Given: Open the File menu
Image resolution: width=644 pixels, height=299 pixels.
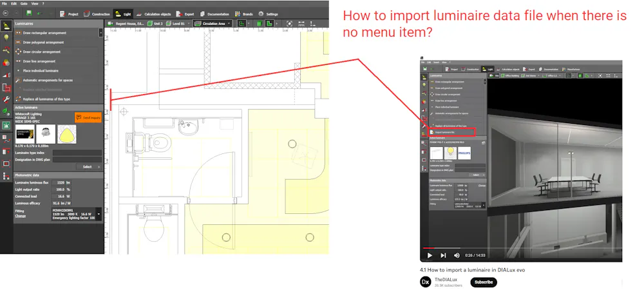Looking at the screenshot, I should 5,3.
